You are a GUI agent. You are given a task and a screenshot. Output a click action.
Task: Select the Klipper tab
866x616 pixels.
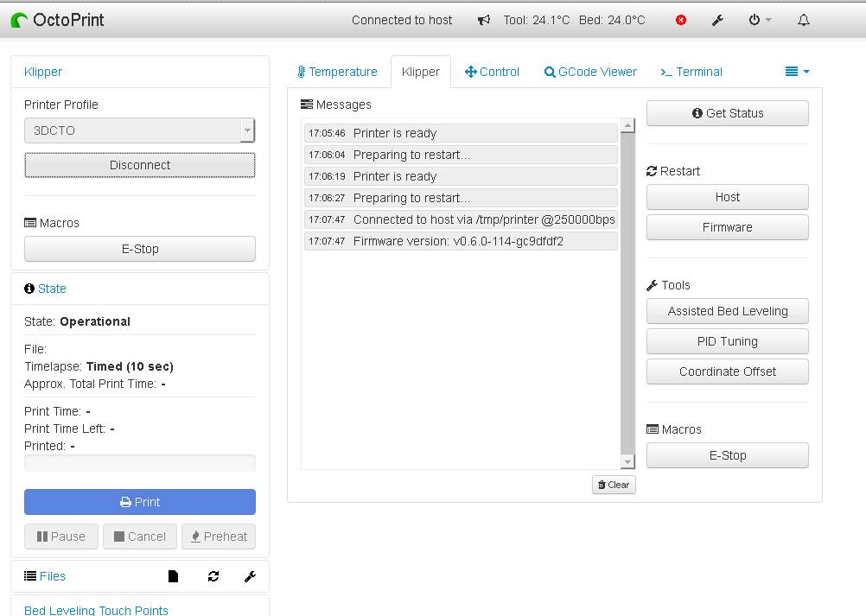tap(421, 72)
